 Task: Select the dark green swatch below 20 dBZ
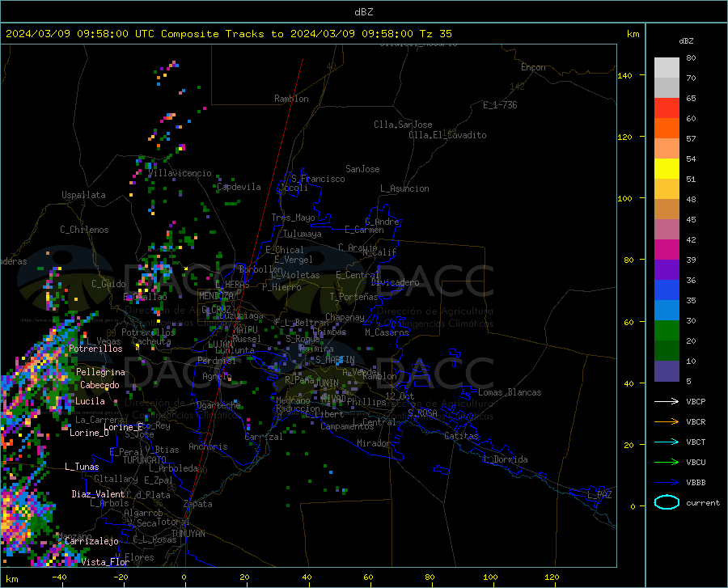[667, 351]
